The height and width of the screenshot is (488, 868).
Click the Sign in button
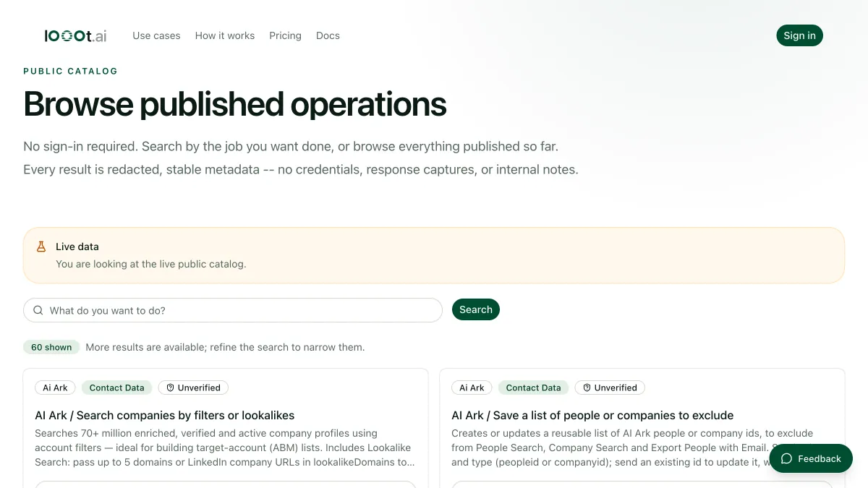click(799, 35)
